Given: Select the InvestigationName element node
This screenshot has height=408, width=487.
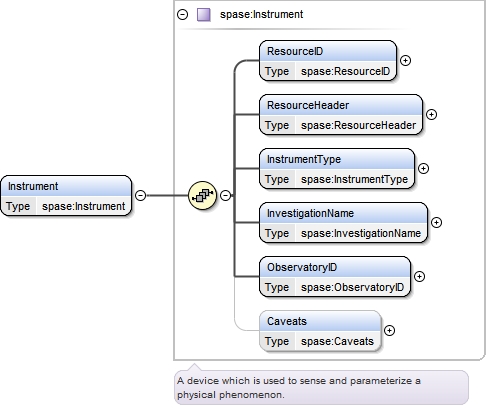Looking at the screenshot, I should click(x=343, y=223).
